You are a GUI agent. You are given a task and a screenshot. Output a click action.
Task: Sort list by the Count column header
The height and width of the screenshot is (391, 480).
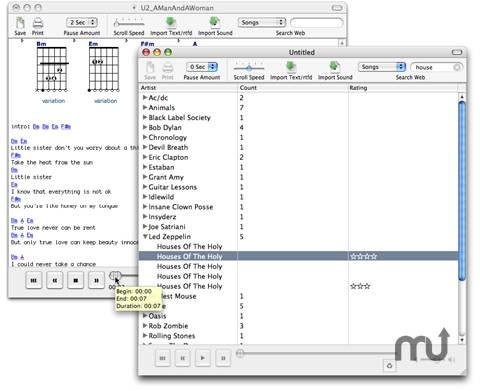tap(293, 88)
